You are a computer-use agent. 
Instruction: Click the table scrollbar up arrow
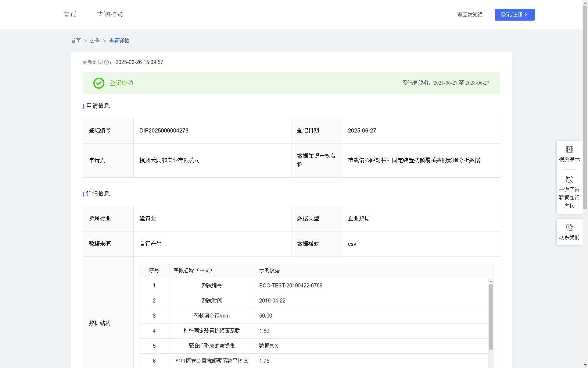491,281
